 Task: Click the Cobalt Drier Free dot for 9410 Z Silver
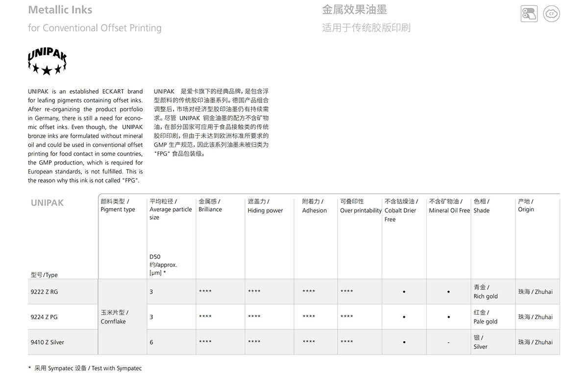point(404,342)
